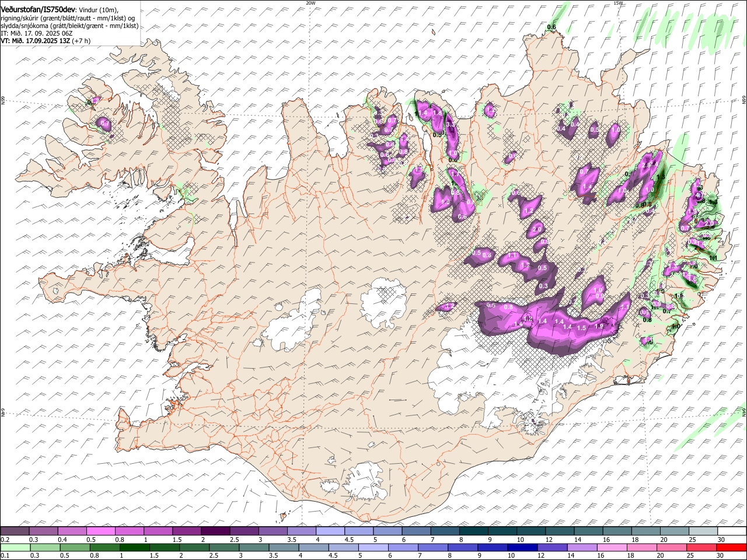
Task: Click the 4.5 label under the upper legend row
Action: (x=348, y=540)
